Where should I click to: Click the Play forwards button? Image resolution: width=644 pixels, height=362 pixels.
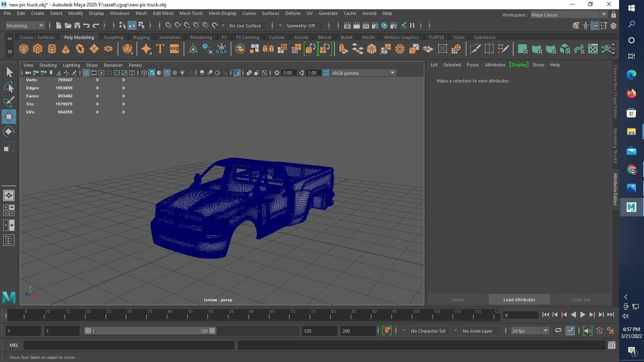click(x=582, y=315)
